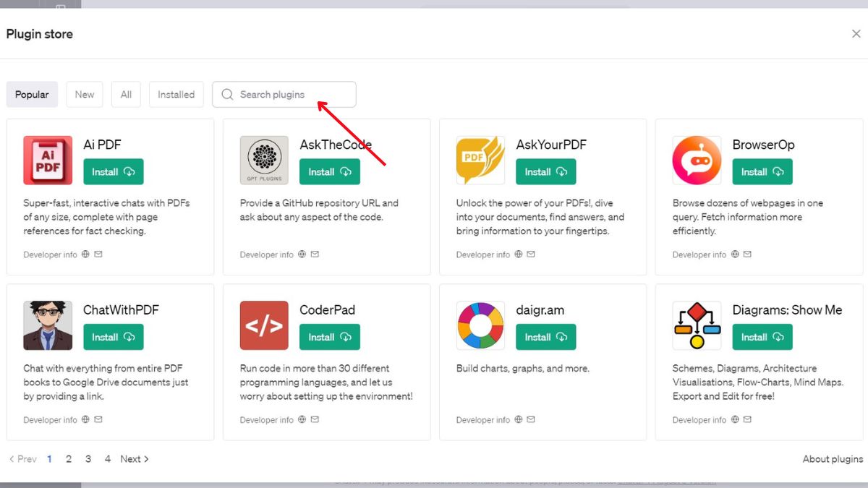Open the AskTheCode developer website globe icon
868x488 pixels.
coord(302,254)
